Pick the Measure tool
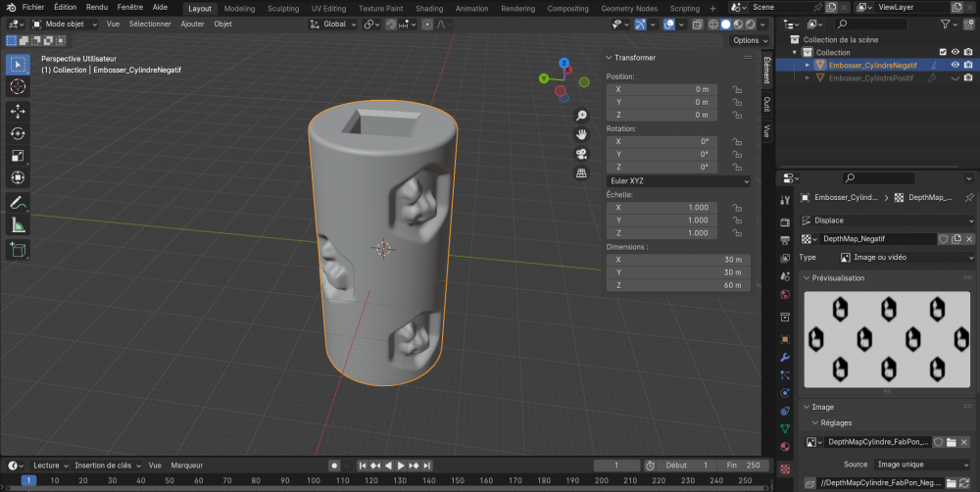Screen dimensions: 980x492 pos(18,225)
